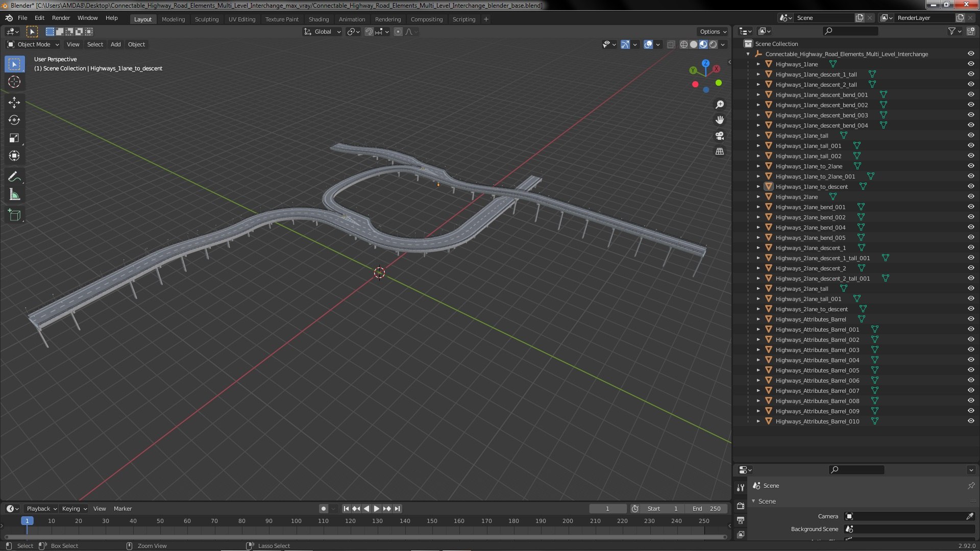Click the zoom view magnifier icon
The width and height of the screenshot is (980, 551).
click(x=720, y=105)
